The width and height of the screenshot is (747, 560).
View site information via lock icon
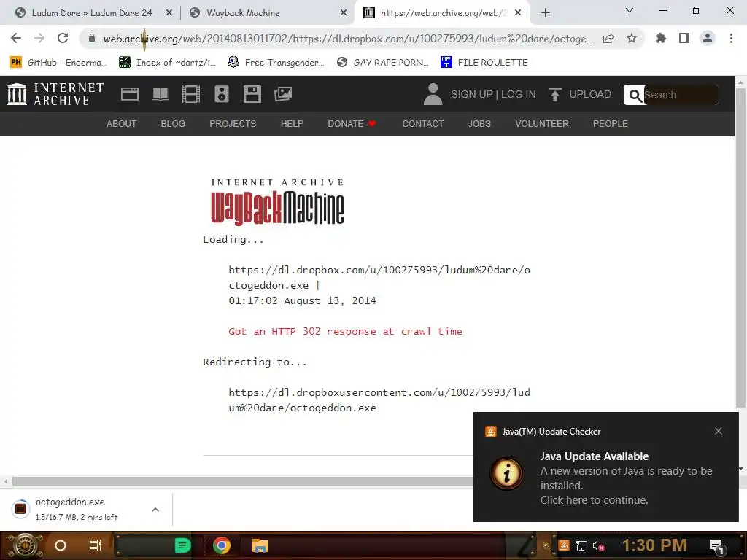92,38
